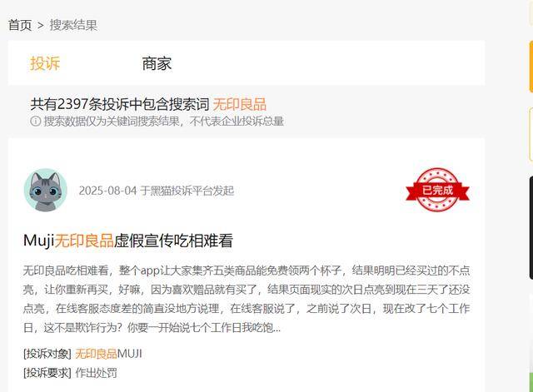The width and height of the screenshot is (533, 392).
Task: Click the 作出处罚 complaint demand text
Action: tap(97, 373)
